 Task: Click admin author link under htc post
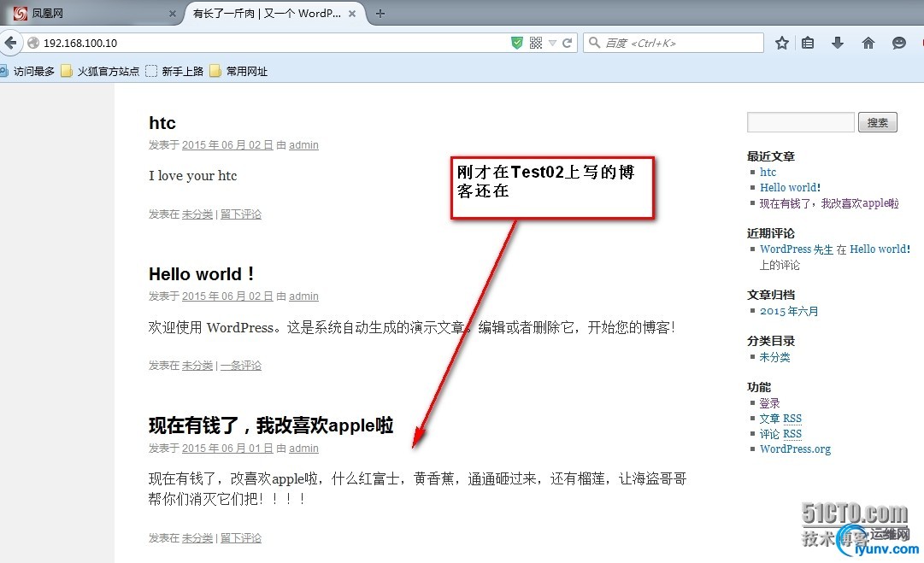303,145
